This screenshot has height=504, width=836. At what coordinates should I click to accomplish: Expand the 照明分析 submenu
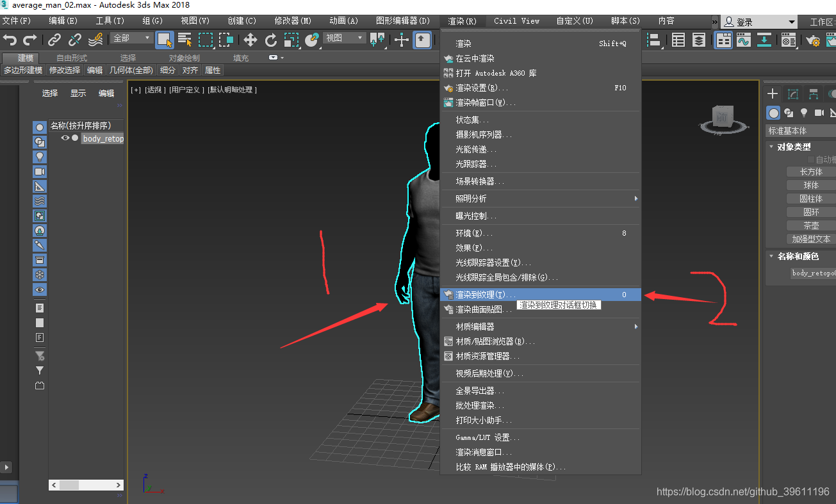(x=541, y=199)
